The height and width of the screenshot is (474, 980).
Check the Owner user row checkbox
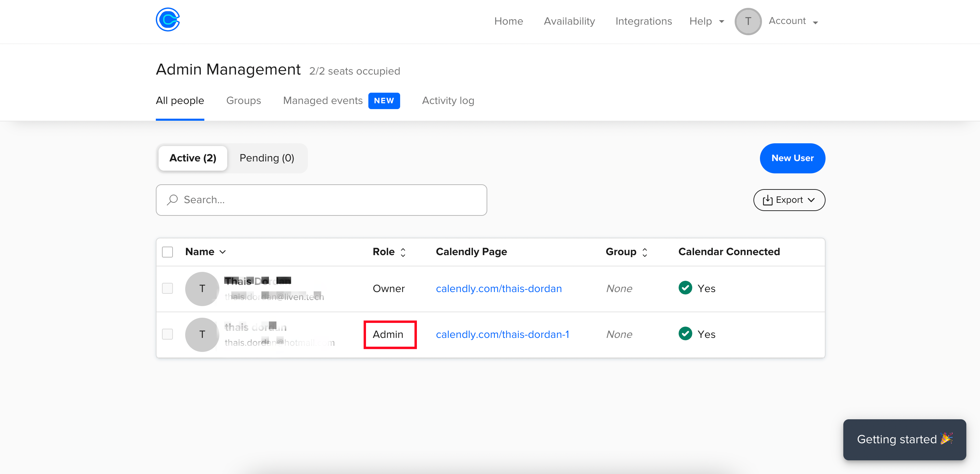pos(167,288)
